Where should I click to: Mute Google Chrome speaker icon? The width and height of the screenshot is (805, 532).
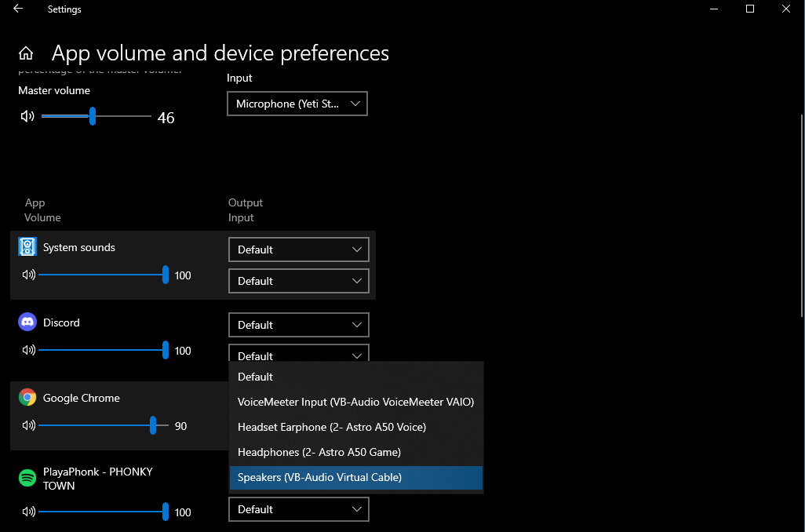[29, 426]
